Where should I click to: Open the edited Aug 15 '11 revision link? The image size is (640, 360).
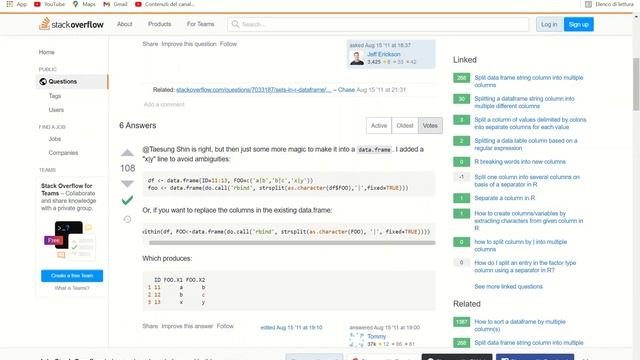(x=291, y=327)
